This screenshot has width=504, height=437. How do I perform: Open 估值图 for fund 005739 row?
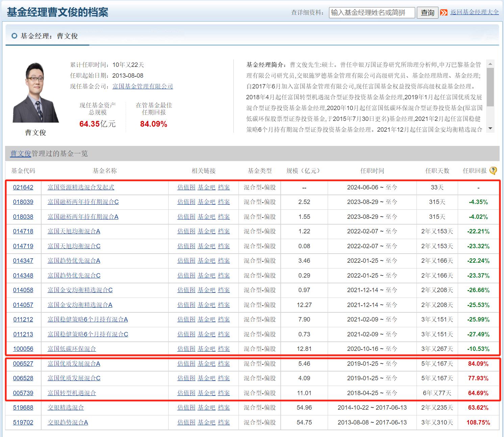pos(186,393)
